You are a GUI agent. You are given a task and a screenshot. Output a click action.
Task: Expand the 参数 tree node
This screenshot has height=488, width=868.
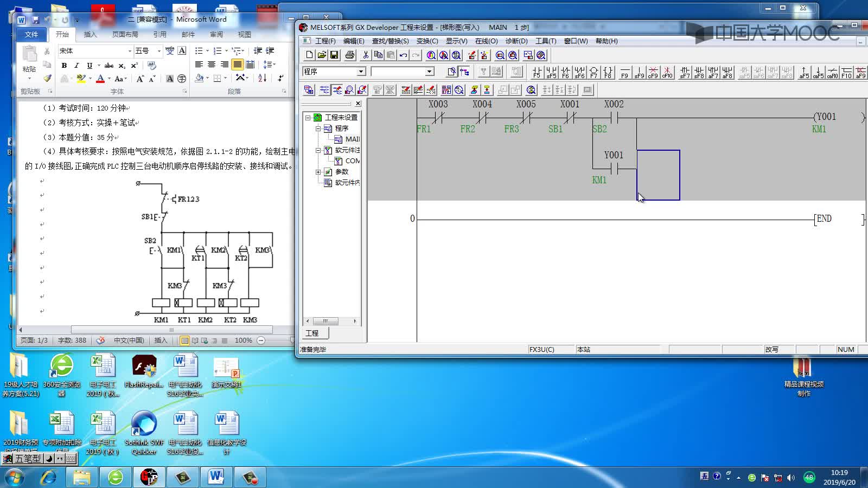click(x=318, y=172)
